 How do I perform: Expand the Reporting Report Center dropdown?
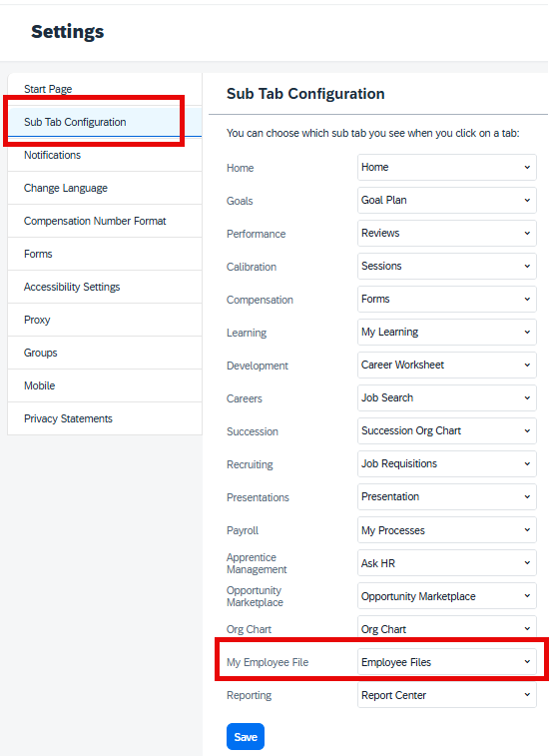coord(447,695)
